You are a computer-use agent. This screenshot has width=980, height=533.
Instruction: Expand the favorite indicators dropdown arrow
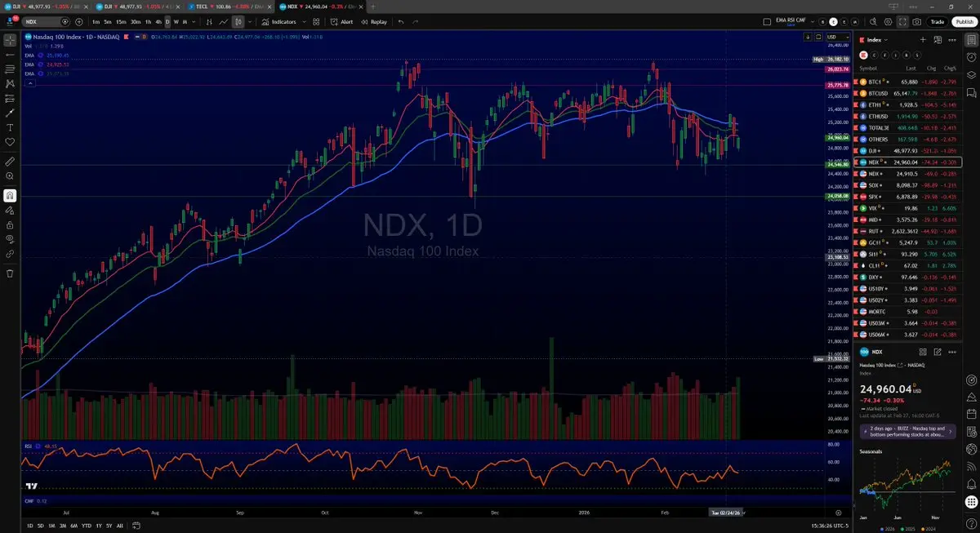[305, 22]
